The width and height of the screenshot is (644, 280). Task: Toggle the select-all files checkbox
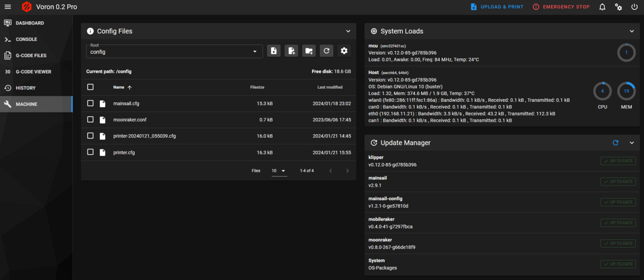pyautogui.click(x=90, y=87)
